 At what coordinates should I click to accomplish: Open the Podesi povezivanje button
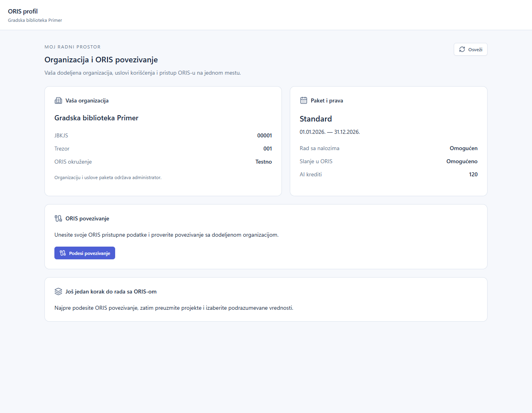pos(85,253)
